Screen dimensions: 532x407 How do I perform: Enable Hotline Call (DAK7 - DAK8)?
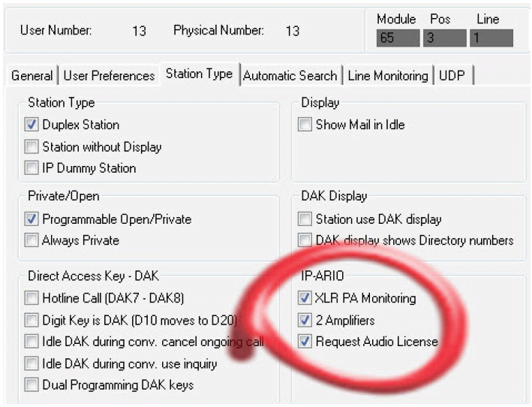(32, 298)
